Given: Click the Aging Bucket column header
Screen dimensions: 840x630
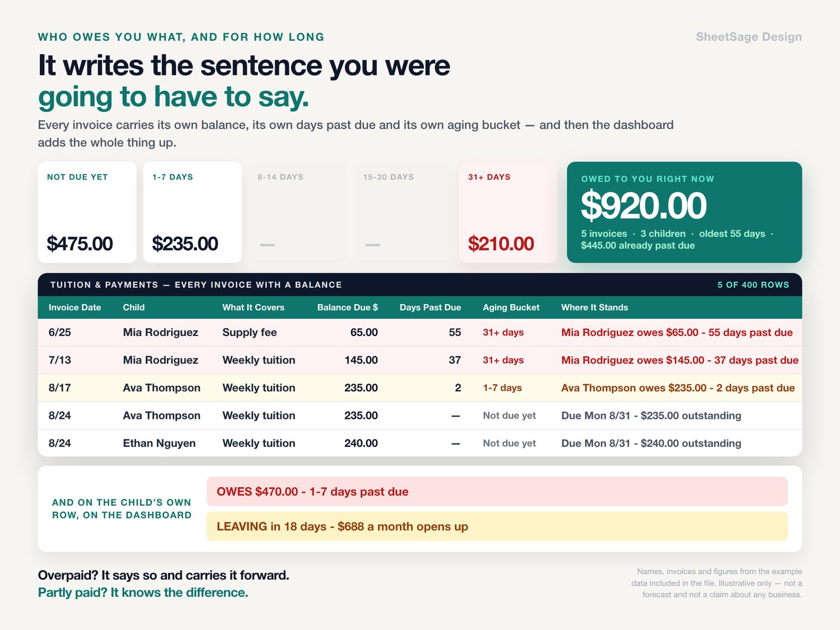Looking at the screenshot, I should click(511, 307).
